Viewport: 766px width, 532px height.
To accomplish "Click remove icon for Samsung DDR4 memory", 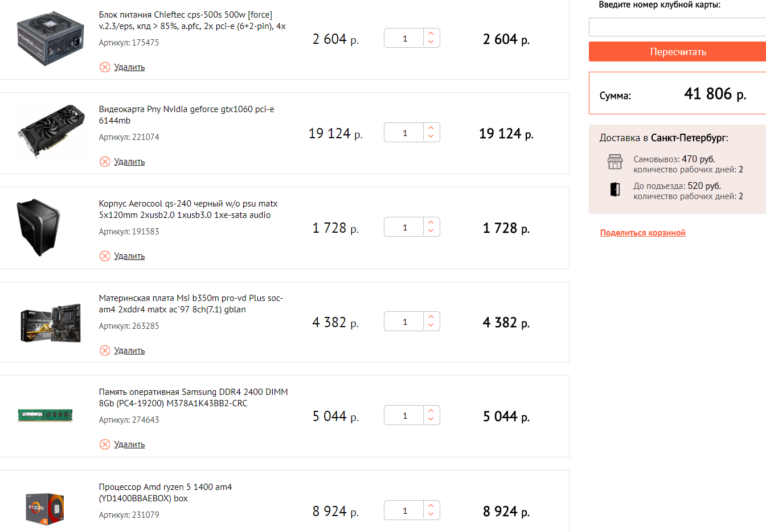I will click(105, 444).
